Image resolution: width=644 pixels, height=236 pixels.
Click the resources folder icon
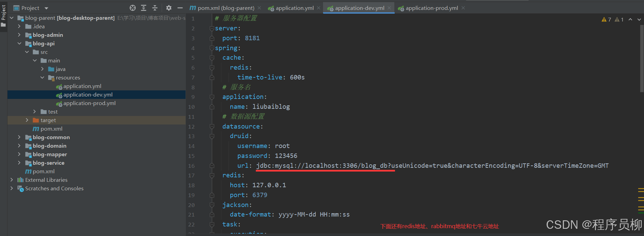click(51, 78)
